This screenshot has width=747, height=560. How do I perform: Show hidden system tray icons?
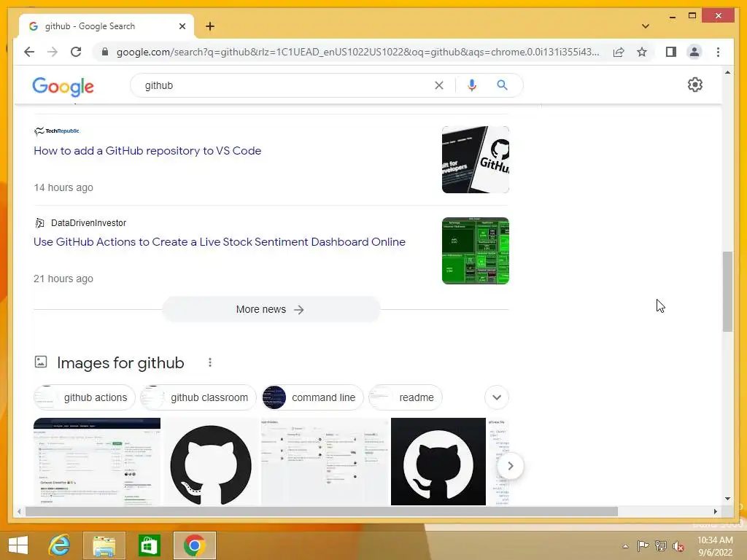coord(625,546)
